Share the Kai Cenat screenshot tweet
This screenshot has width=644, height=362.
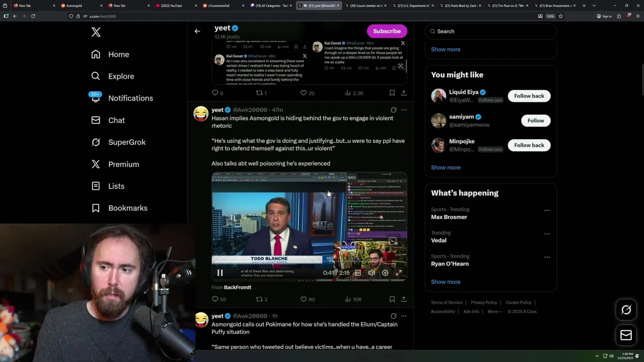[404, 93]
